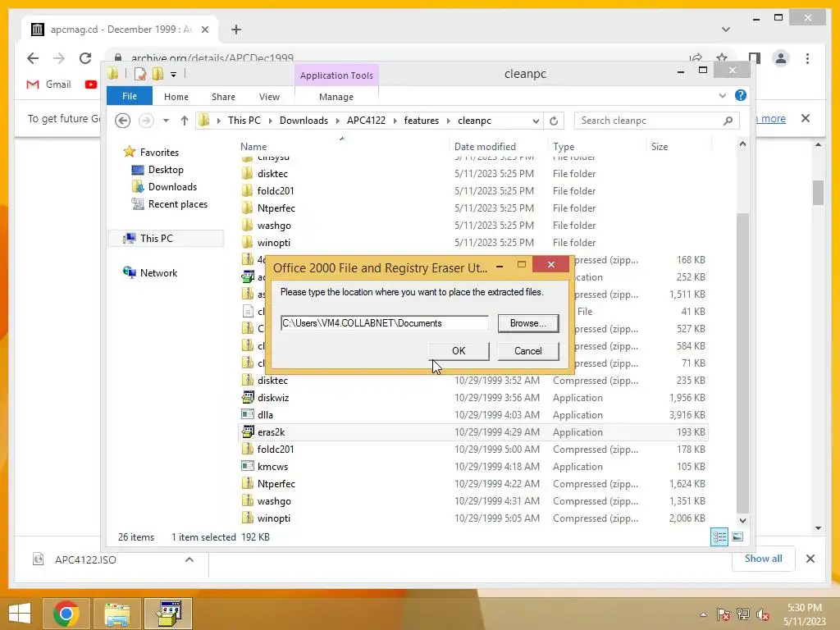Open File Explorer from the taskbar
The width and height of the screenshot is (840, 630).
[x=116, y=614]
